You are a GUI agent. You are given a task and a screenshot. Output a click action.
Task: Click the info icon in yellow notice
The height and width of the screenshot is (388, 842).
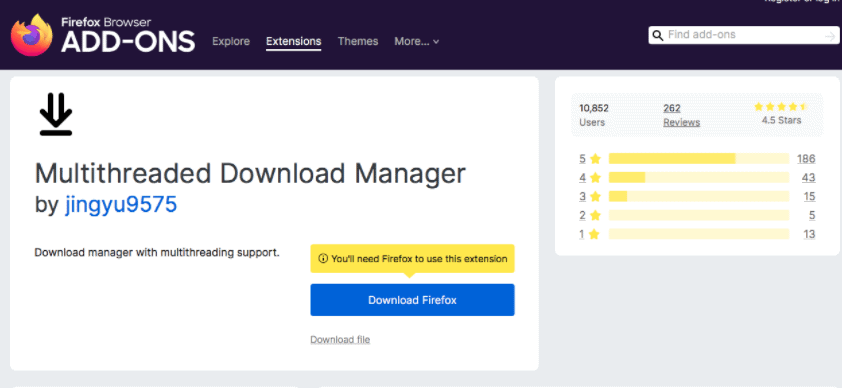coord(323,259)
